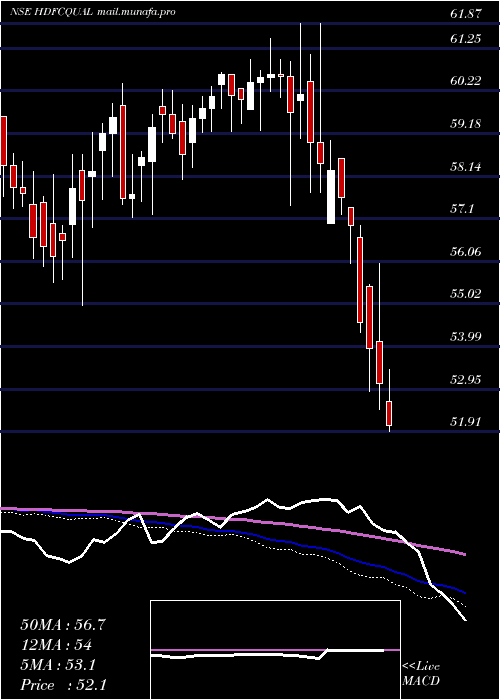Viewport: 500px width, 700px height.
Task: Click the last red candlestick near 51.91
Action: tap(389, 413)
